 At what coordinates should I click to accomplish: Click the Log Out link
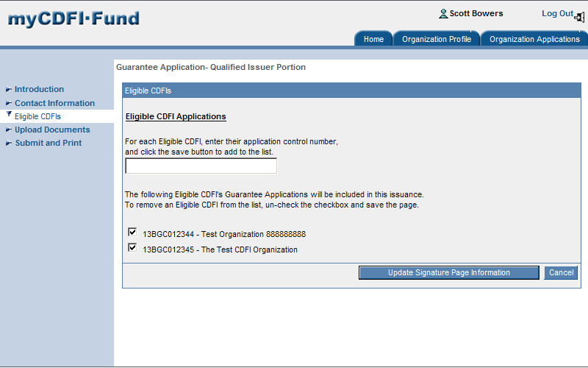tap(557, 13)
